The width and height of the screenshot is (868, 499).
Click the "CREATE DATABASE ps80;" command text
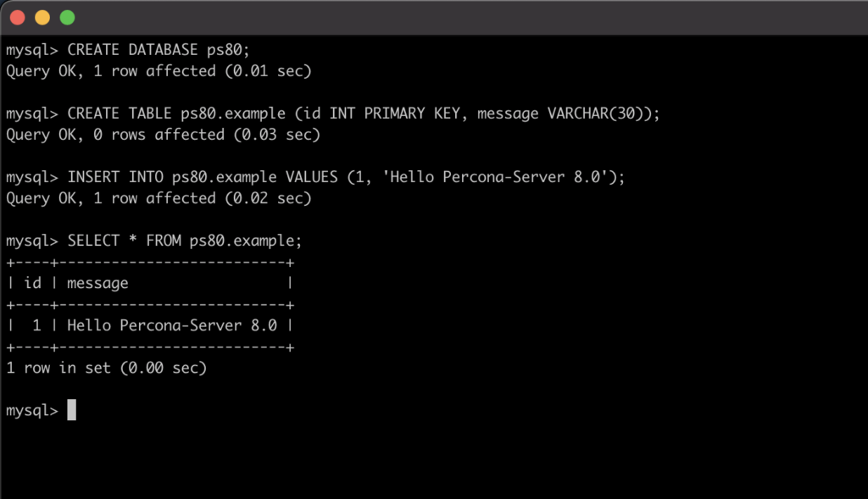click(159, 50)
